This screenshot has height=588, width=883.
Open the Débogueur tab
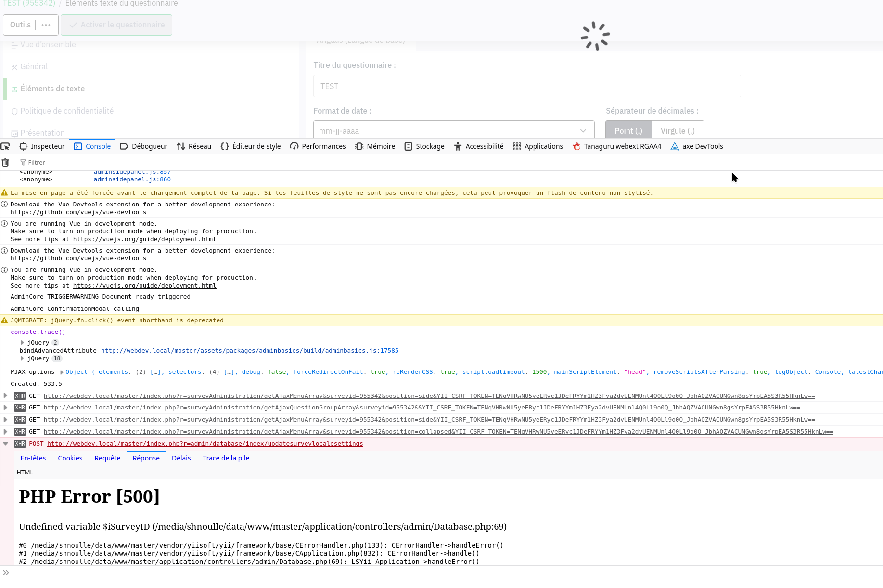[144, 146]
